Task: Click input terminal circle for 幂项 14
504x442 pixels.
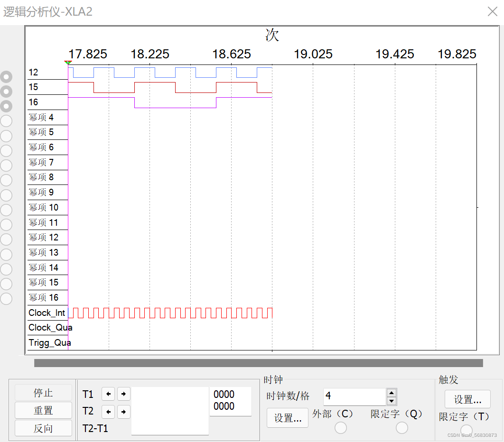Action: click(6, 269)
